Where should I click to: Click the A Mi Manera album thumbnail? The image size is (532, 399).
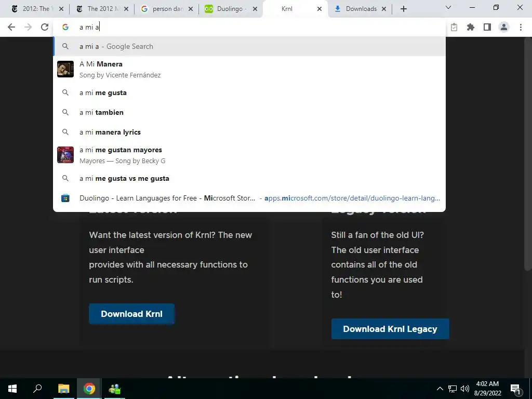(65, 69)
